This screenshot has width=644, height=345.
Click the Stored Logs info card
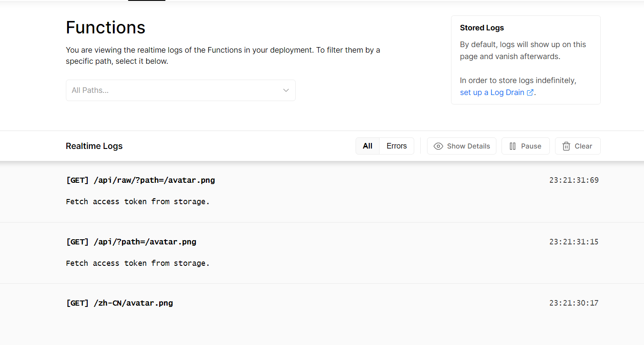pos(525,59)
